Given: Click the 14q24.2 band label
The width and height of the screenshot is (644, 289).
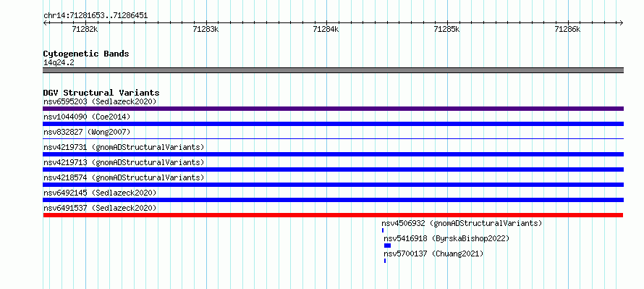Looking at the screenshot, I should pos(59,63).
